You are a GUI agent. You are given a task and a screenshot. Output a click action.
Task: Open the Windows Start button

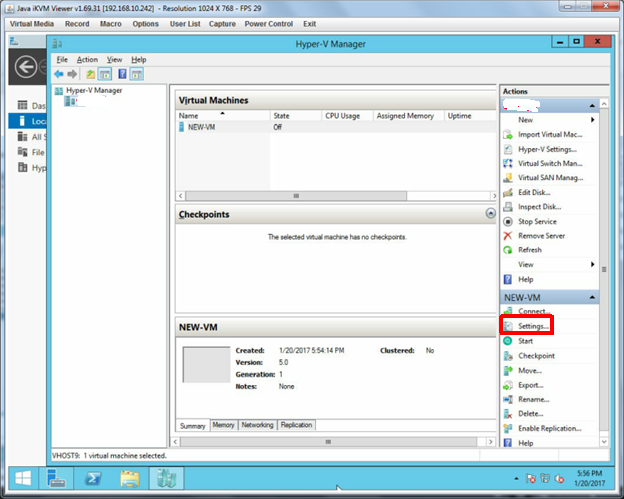pyautogui.click(x=23, y=478)
